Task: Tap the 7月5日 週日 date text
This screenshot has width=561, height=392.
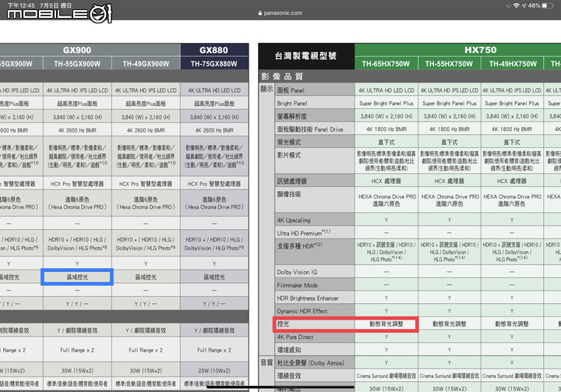Action: 56,5
